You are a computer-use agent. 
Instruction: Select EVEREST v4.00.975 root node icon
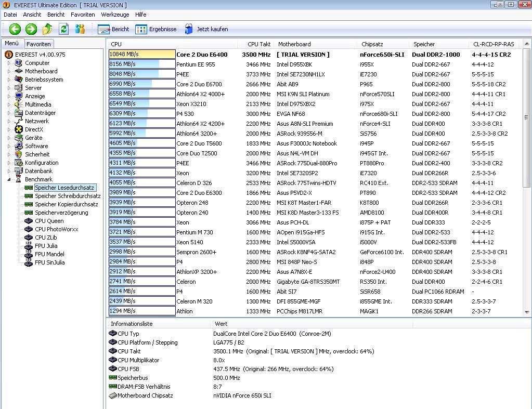tap(9, 55)
